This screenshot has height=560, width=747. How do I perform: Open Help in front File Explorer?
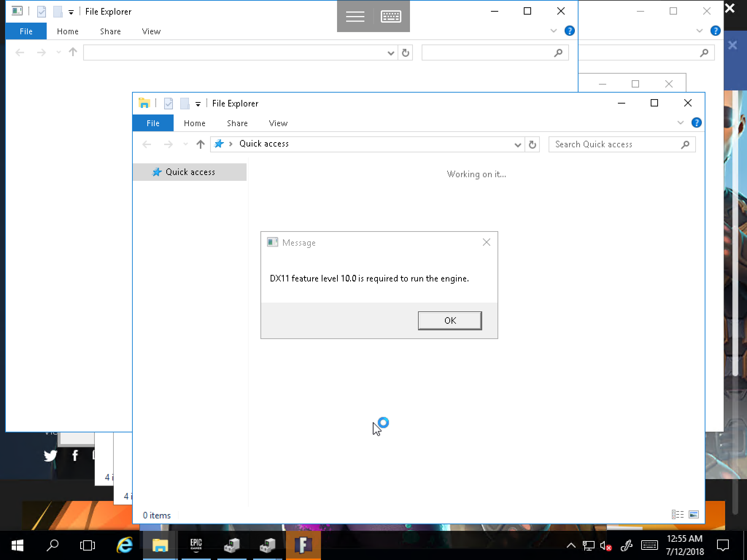pyautogui.click(x=696, y=122)
